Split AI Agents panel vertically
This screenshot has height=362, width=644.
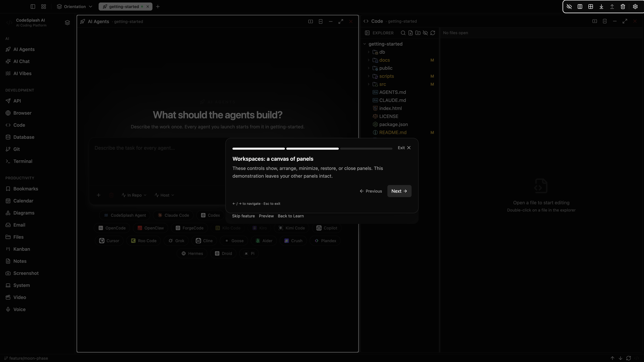pyautogui.click(x=320, y=21)
